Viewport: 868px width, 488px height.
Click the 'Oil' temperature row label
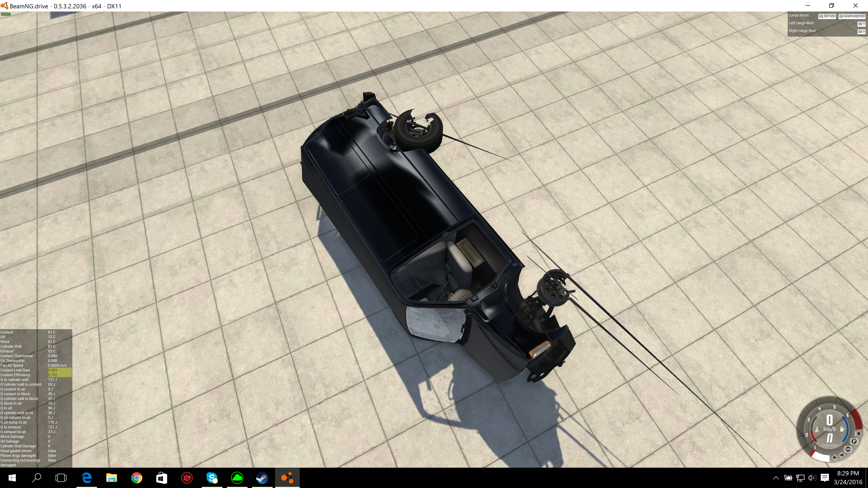pyautogui.click(x=3, y=337)
